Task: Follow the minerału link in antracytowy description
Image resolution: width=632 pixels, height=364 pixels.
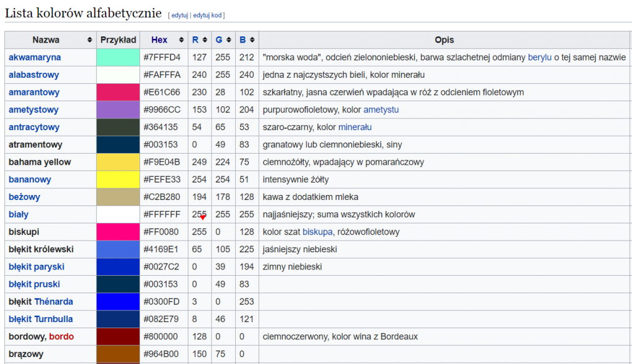Action: [355, 127]
